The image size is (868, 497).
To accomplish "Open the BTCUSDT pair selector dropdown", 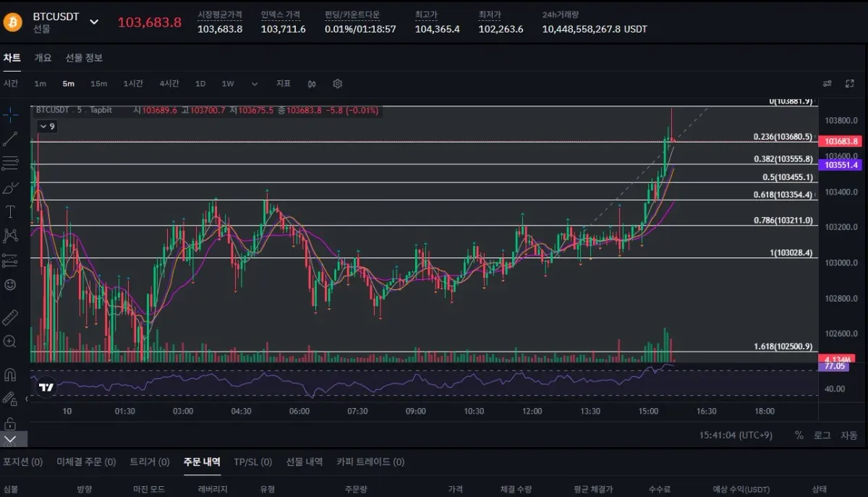I will (x=94, y=22).
